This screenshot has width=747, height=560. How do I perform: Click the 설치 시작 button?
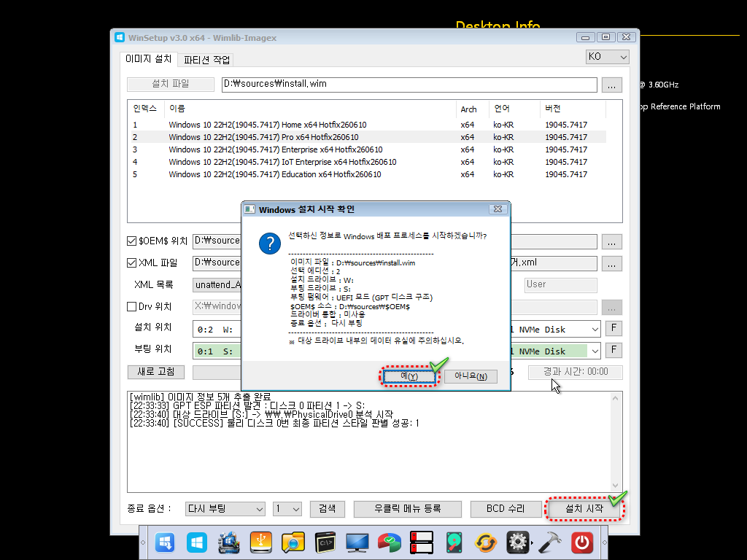coord(584,508)
